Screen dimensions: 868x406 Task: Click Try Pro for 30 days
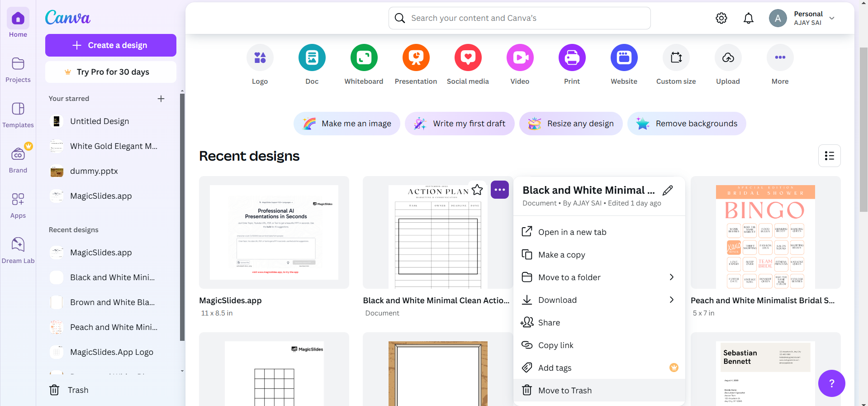(x=111, y=72)
